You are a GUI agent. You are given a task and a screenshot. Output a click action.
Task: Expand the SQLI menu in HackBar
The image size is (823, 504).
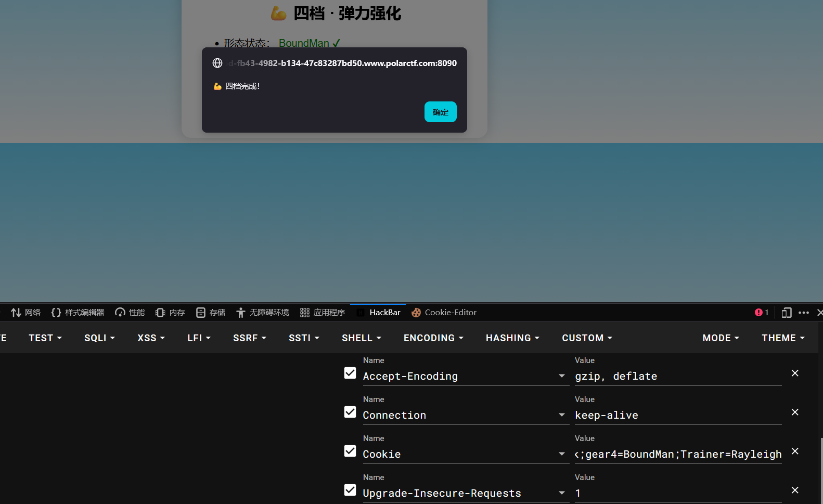point(99,338)
